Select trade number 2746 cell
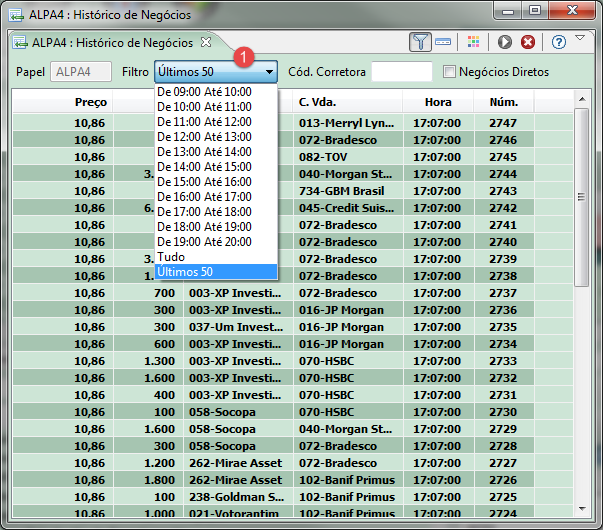The width and height of the screenshot is (603, 530). tap(504, 140)
